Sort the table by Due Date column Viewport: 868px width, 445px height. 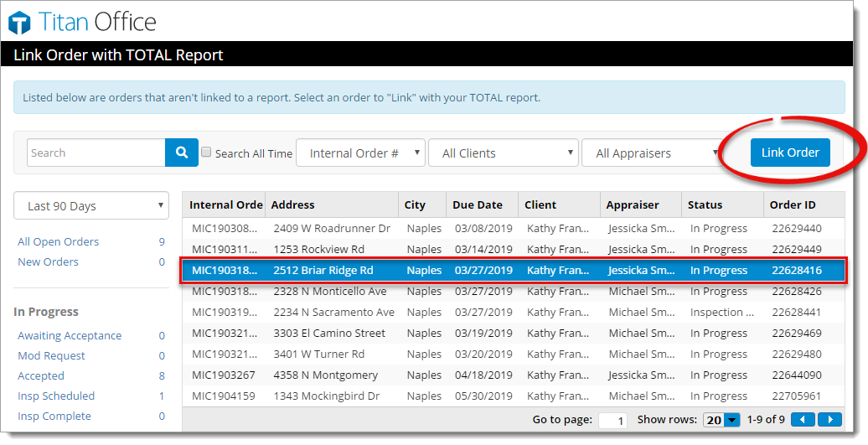click(478, 205)
